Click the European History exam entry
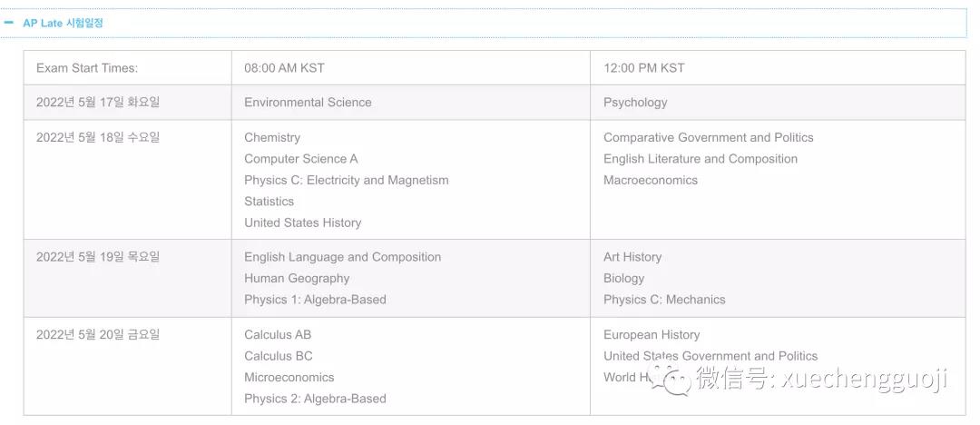The width and height of the screenshot is (980, 425). (652, 334)
